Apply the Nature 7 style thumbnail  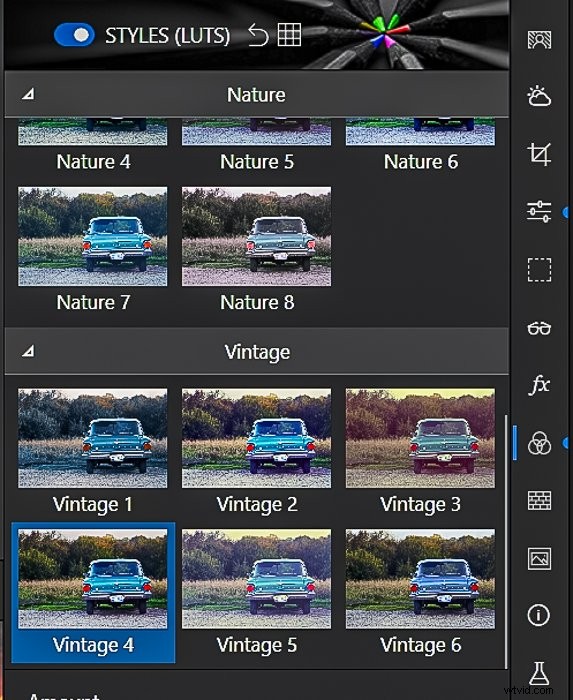click(x=93, y=236)
